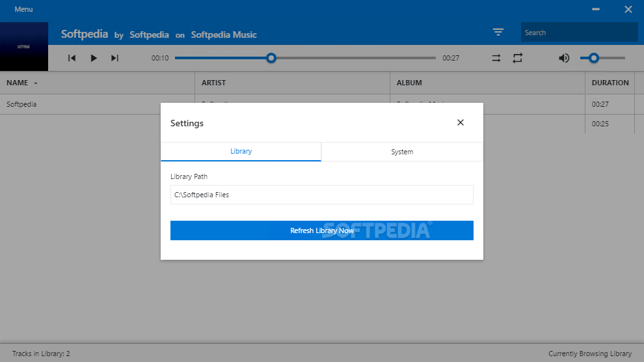Screen dimensions: 644x362
Task: Click the elapsed time 00:10 label
Action: click(x=160, y=58)
